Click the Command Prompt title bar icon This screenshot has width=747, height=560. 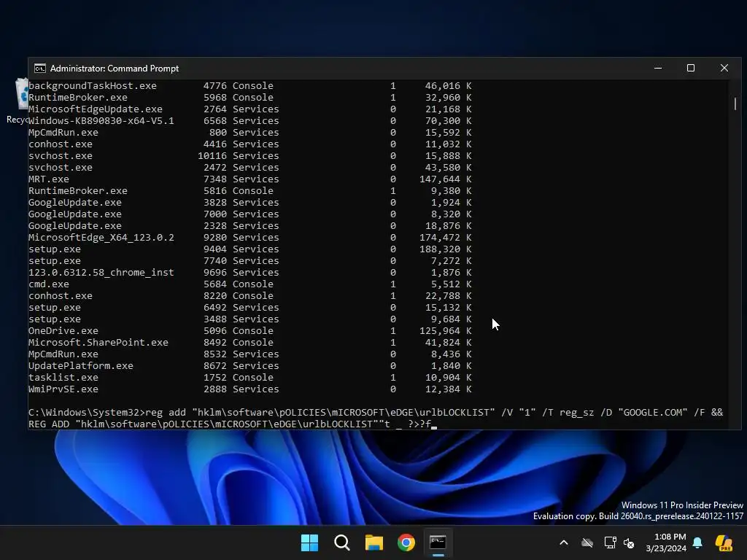(x=40, y=69)
